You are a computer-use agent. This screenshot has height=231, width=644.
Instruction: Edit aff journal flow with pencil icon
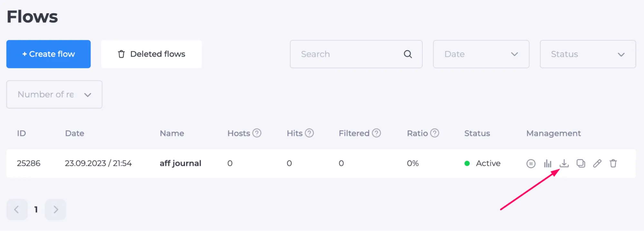pos(597,164)
